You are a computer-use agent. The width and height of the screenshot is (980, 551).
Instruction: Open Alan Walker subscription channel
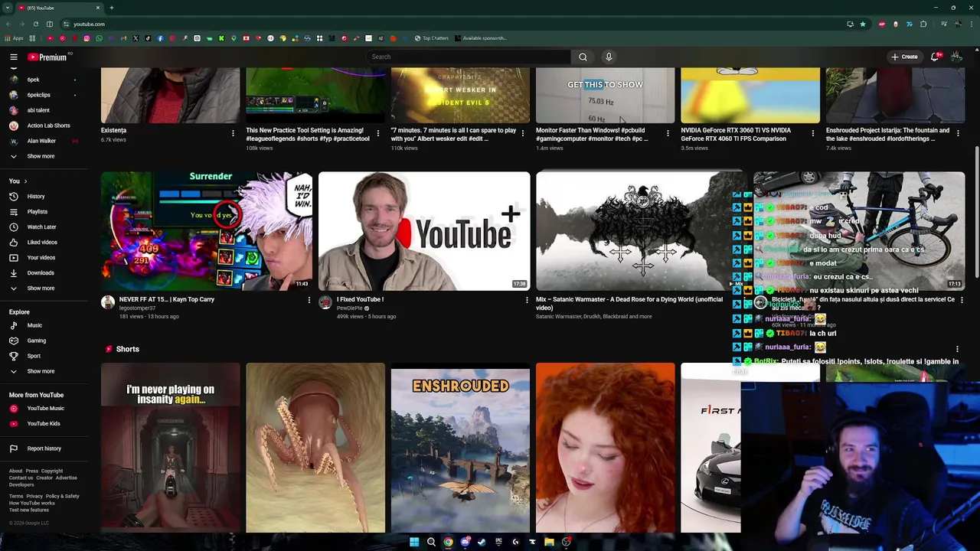(41, 141)
